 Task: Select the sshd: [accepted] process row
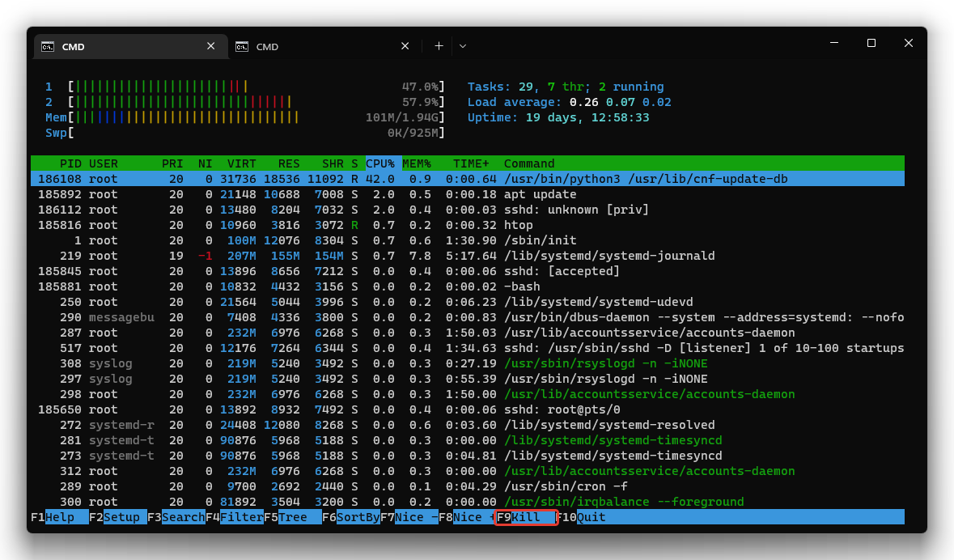(x=467, y=271)
